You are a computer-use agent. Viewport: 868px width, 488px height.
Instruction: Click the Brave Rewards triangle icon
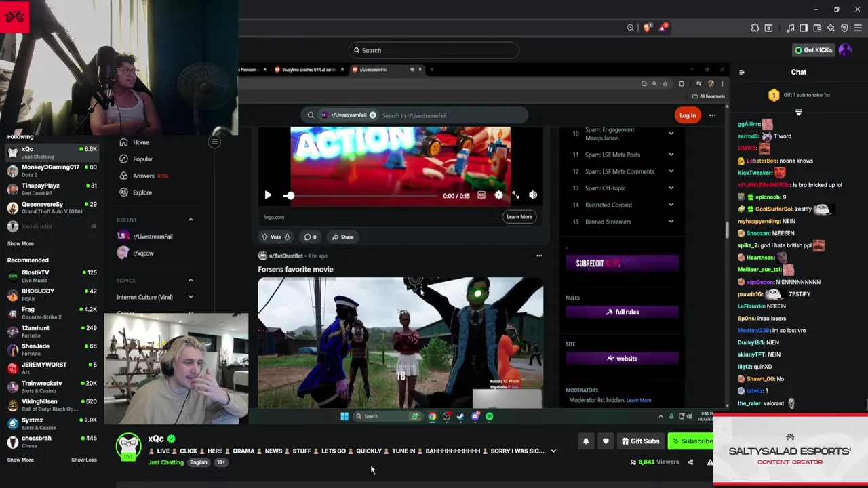coord(663,28)
